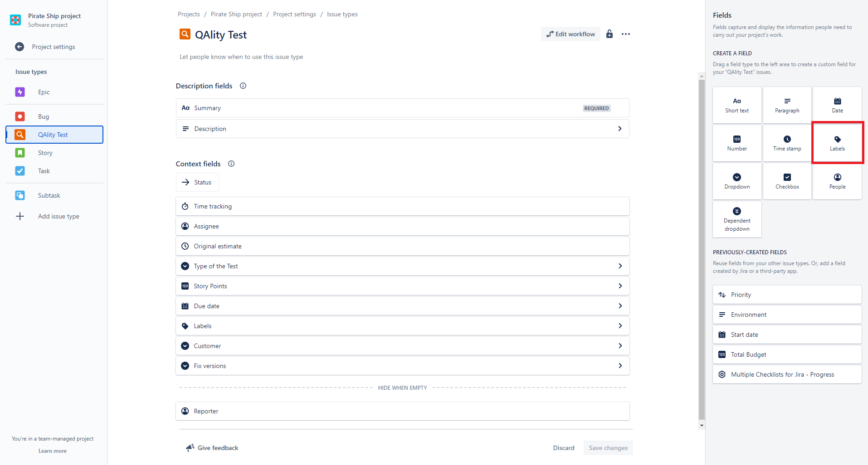Click the back arrow beside Project settings

point(20,47)
